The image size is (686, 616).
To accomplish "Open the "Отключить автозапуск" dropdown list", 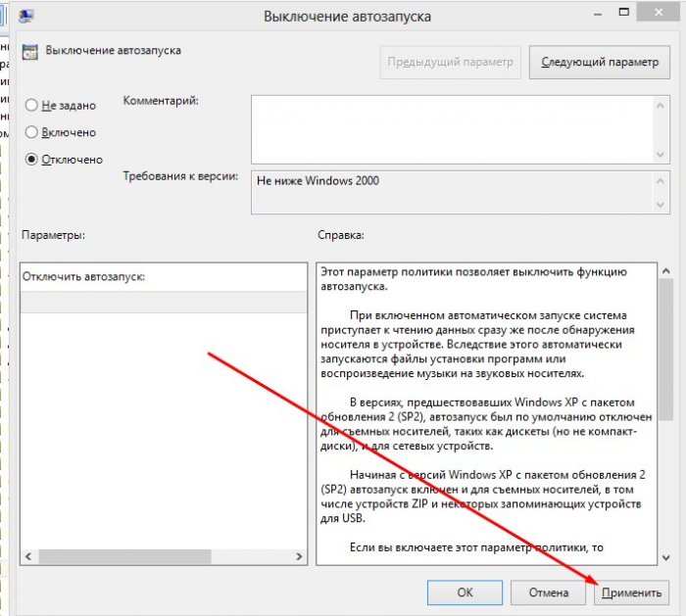I will (x=164, y=303).
